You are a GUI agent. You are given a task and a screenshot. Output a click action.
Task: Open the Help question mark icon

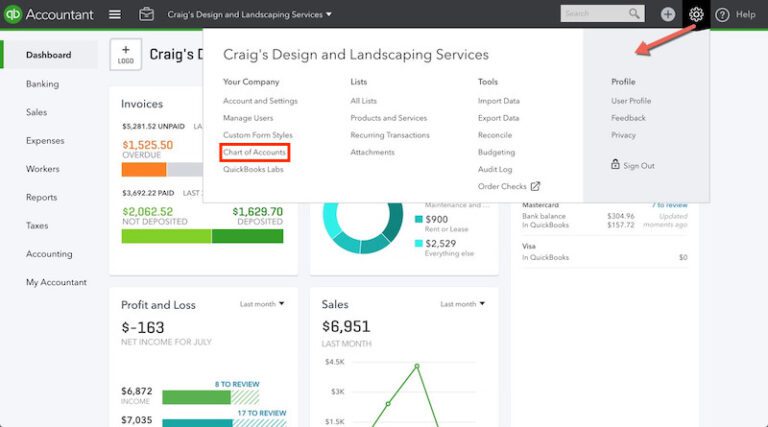tap(722, 15)
